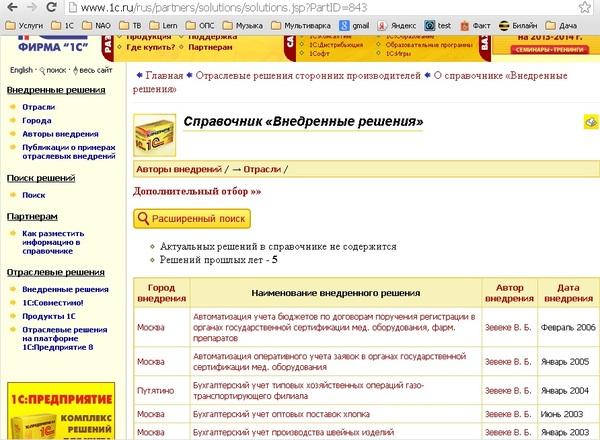Open весь сайт sitemap link
This screenshot has height=440, width=600.
coord(101,70)
